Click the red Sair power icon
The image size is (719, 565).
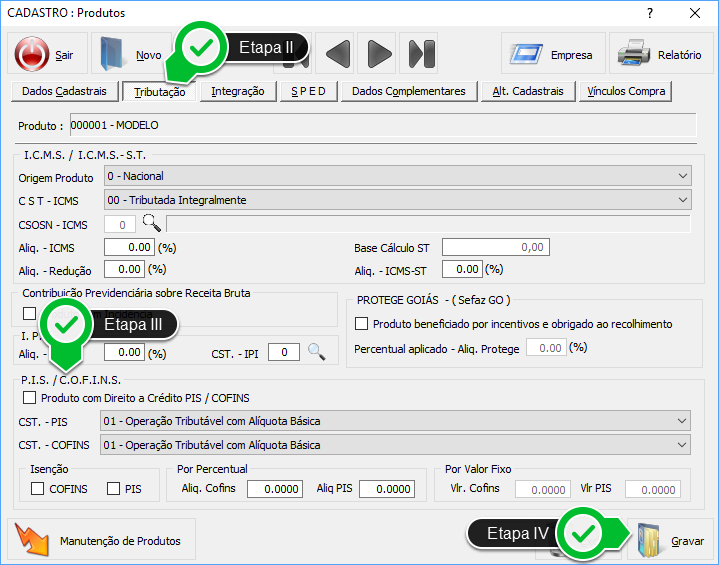coord(32,55)
